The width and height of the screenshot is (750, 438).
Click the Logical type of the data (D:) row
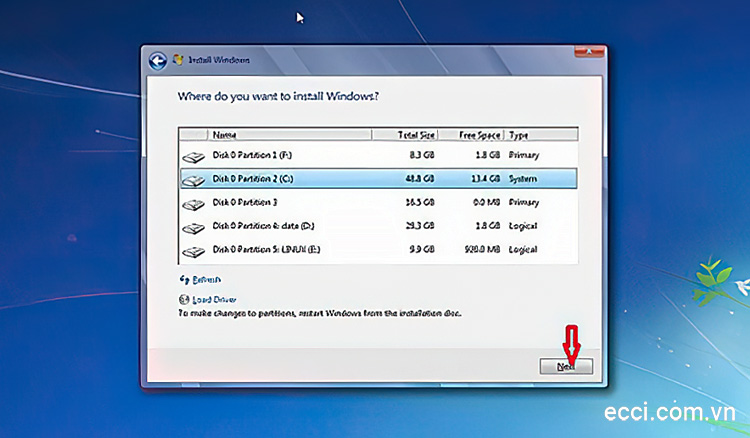pos(523,226)
